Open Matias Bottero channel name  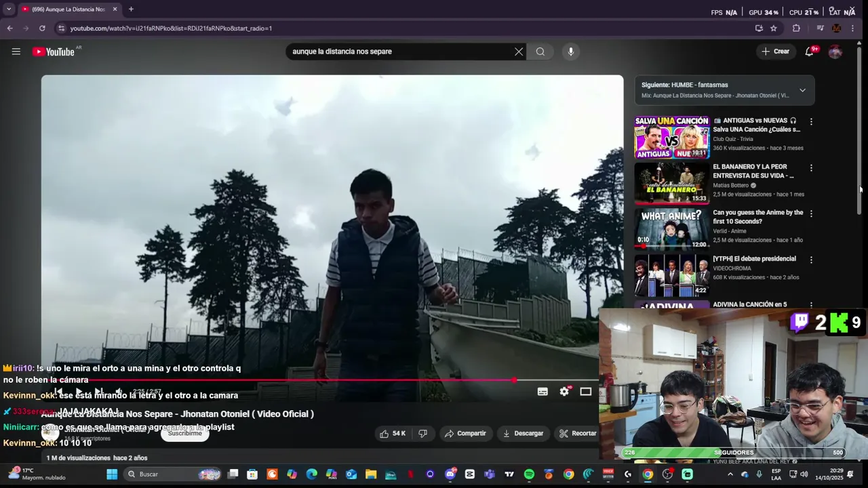pyautogui.click(x=731, y=185)
